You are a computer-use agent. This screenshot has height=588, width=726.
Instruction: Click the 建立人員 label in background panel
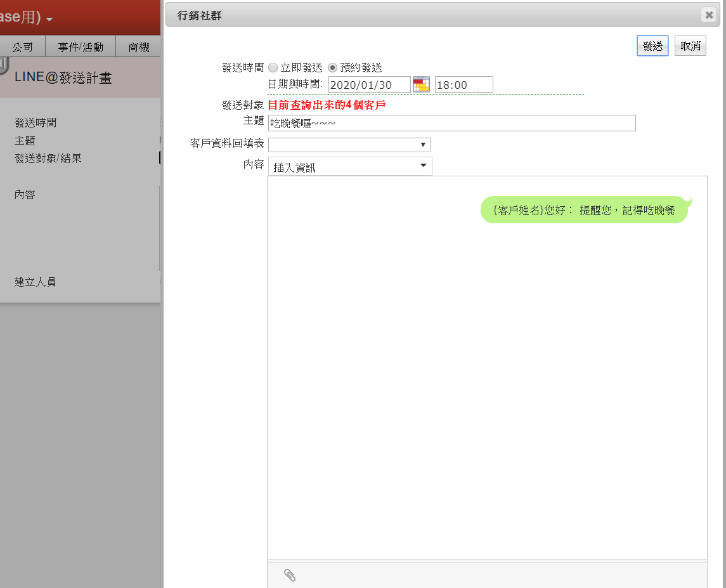35,282
